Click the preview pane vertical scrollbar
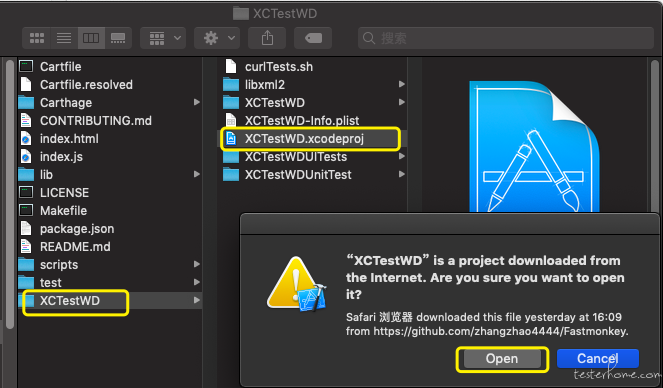 coord(655,135)
